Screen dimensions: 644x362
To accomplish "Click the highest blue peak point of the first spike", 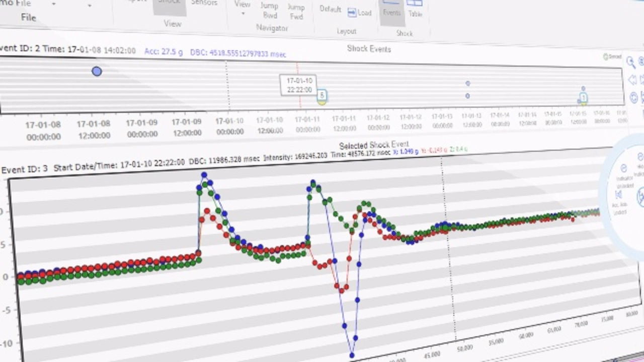I will [x=204, y=175].
